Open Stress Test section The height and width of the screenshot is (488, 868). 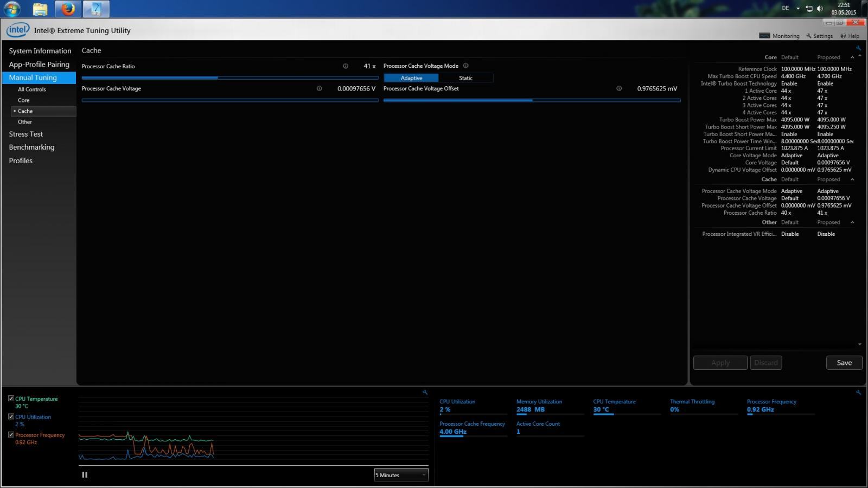[x=25, y=134]
